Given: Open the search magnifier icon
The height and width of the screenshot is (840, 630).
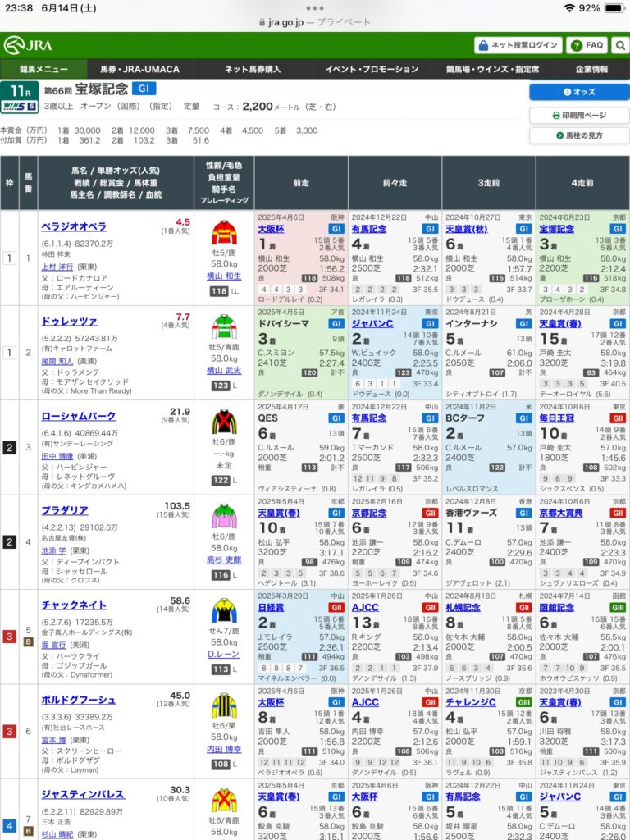Looking at the screenshot, I should pyautogui.click(x=620, y=45).
